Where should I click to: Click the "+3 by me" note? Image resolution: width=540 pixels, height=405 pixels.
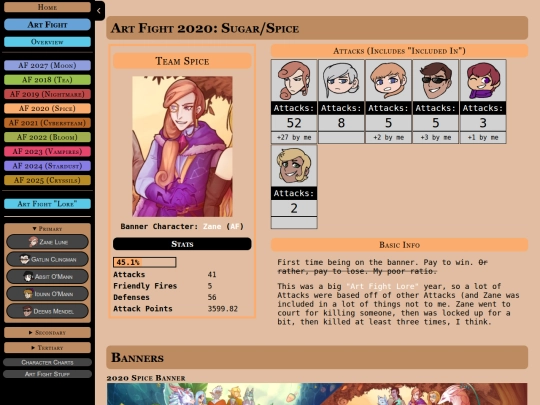pos(435,137)
